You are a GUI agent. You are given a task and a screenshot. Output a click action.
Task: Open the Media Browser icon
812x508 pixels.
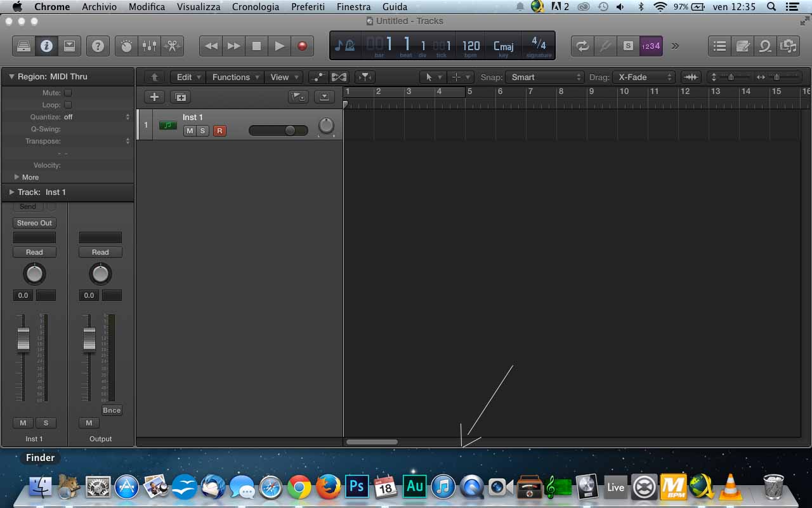click(x=788, y=46)
